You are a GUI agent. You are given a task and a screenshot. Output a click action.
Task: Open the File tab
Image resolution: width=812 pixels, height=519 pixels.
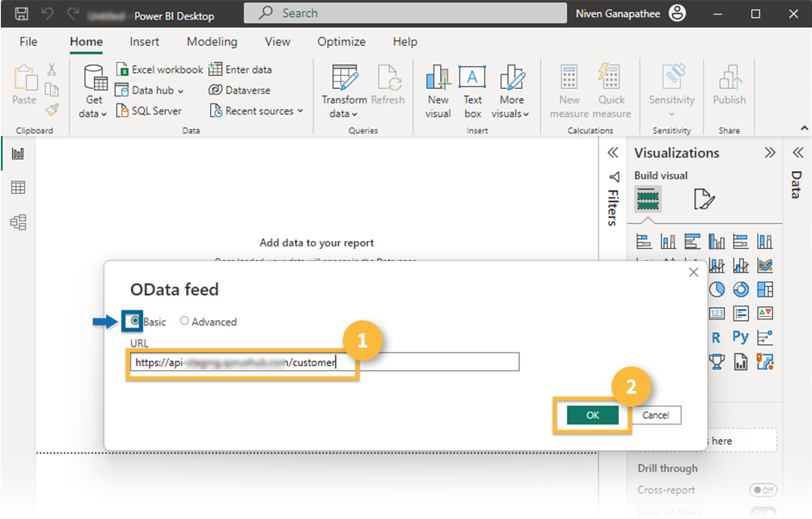click(28, 41)
